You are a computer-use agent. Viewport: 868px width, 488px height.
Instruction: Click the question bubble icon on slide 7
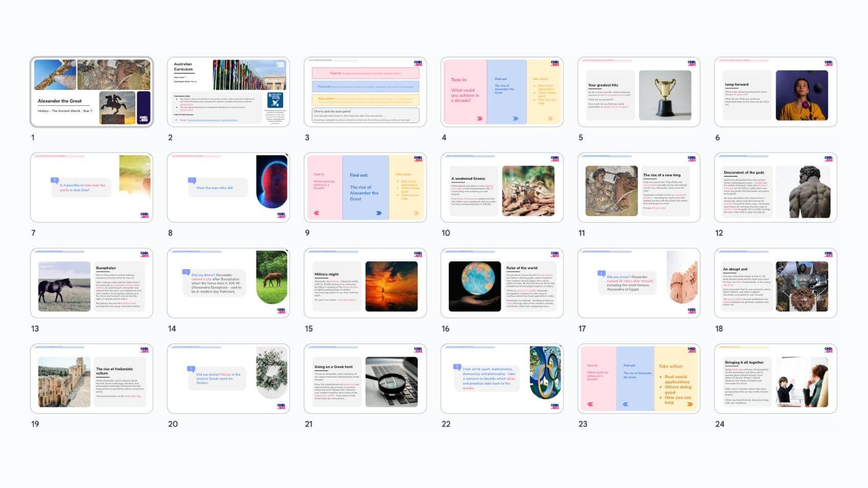coord(55,180)
